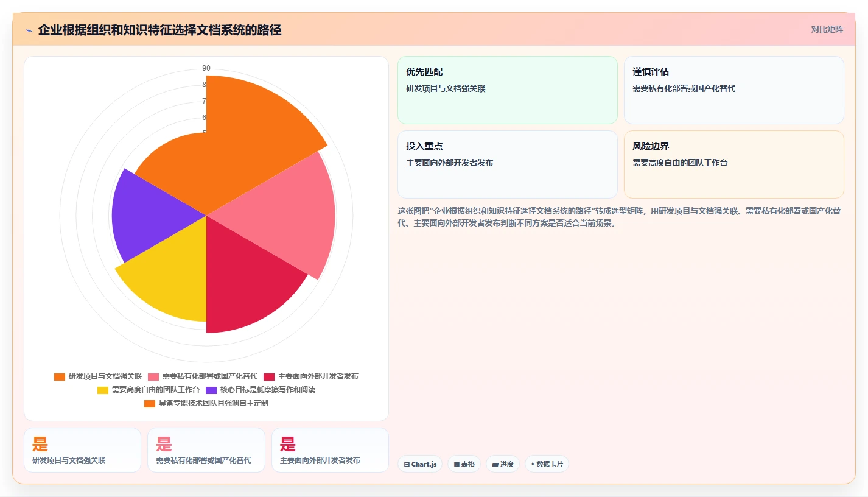The width and height of the screenshot is (868, 497).
Task: Click the 90 axis tick label
Action: (x=206, y=68)
